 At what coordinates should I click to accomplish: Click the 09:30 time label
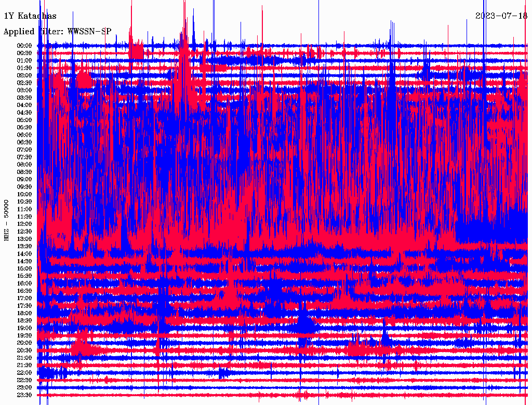(x=24, y=187)
